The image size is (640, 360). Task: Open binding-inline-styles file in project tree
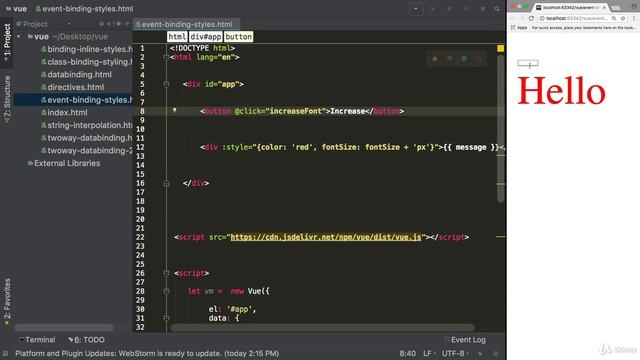coord(87,49)
